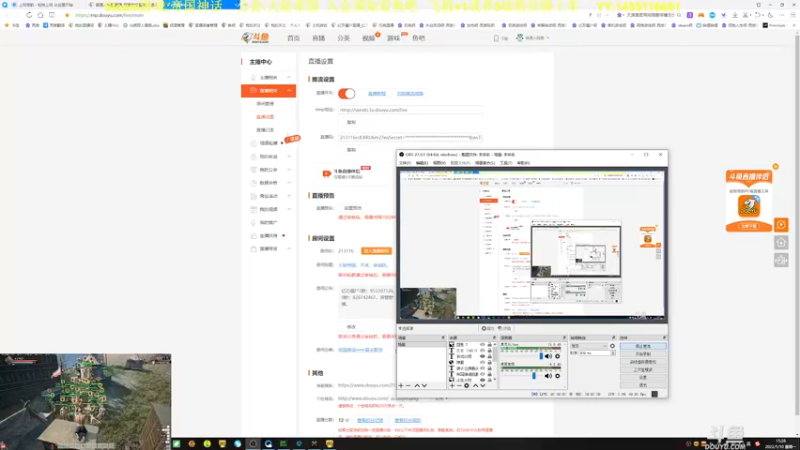Add a new source with plus icon in sources

(x=452, y=386)
